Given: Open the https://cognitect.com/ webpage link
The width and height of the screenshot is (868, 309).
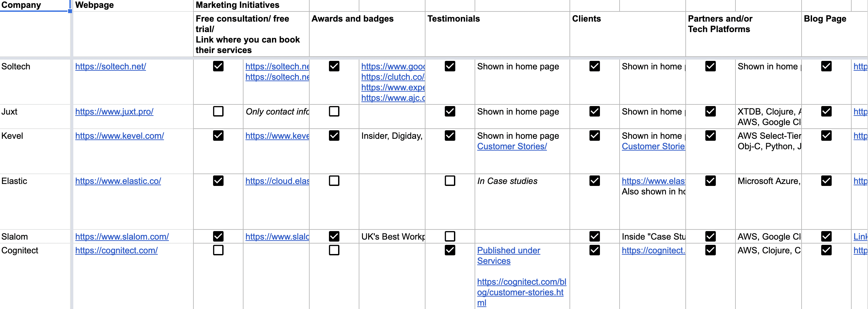Looking at the screenshot, I should click(116, 250).
